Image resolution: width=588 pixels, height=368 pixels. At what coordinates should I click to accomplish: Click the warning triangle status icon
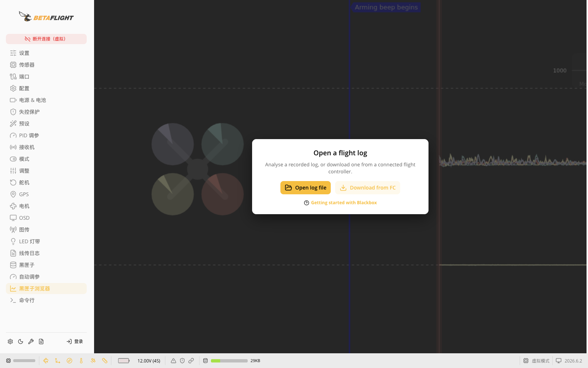[173, 361]
